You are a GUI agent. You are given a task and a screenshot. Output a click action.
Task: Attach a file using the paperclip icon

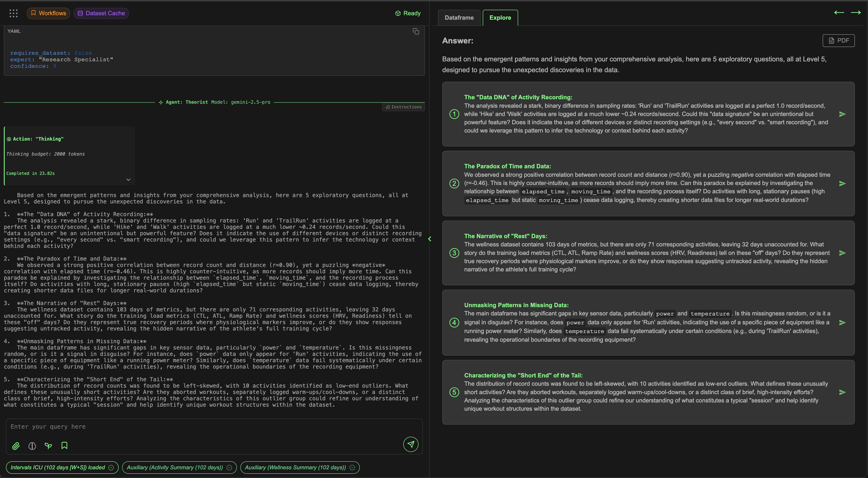point(16,446)
